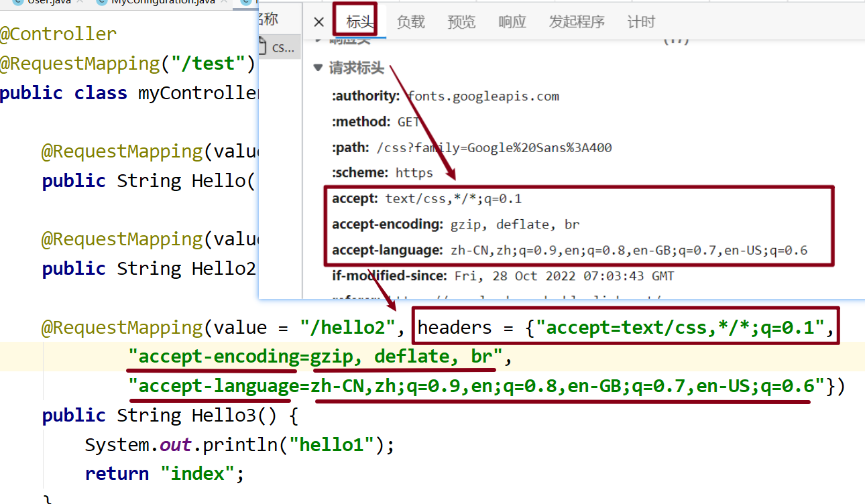Click the :scheme https line
This screenshot has width=865, height=504.
coord(382,173)
